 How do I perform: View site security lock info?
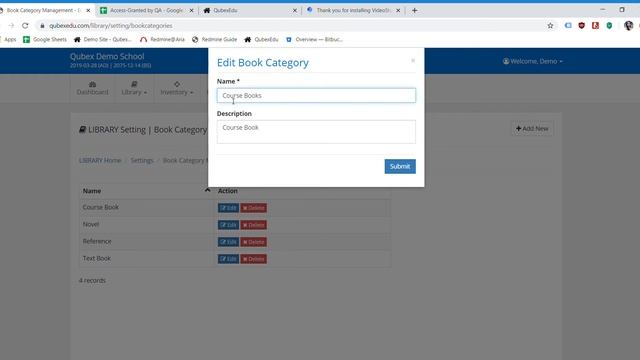tap(42, 26)
